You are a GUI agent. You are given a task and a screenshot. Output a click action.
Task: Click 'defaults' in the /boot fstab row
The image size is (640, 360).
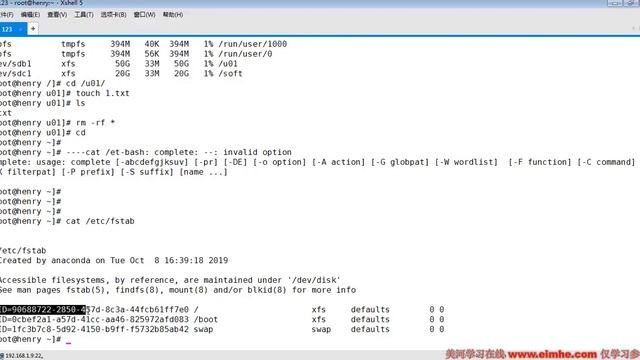370,319
